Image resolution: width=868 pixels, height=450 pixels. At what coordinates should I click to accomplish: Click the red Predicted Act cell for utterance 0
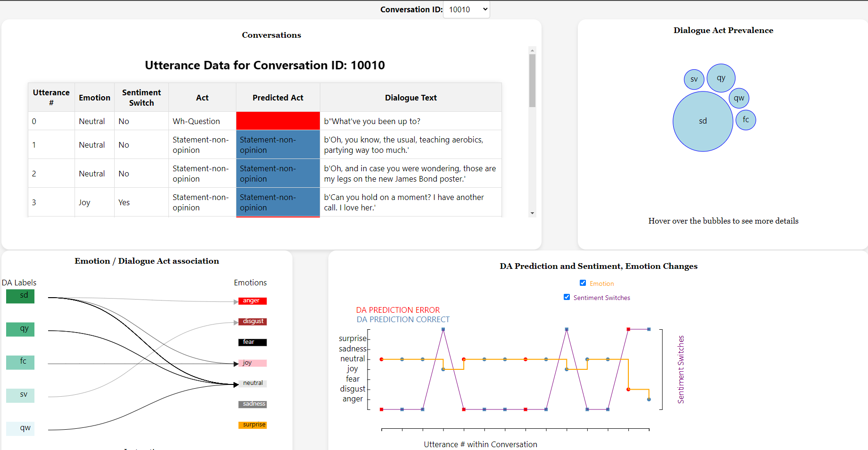tap(278, 121)
